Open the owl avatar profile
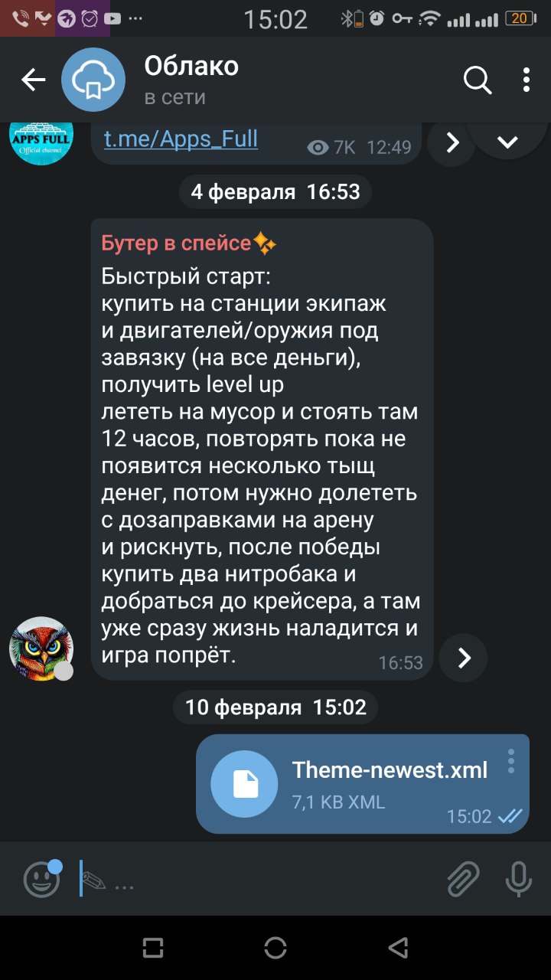This screenshot has height=980, width=551. tap(41, 648)
